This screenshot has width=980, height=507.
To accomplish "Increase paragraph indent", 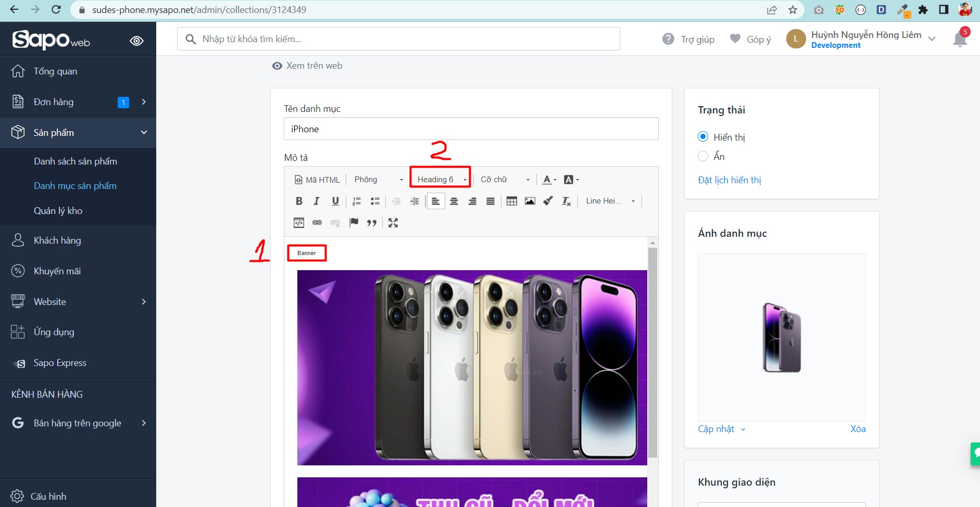I will pyautogui.click(x=414, y=201).
